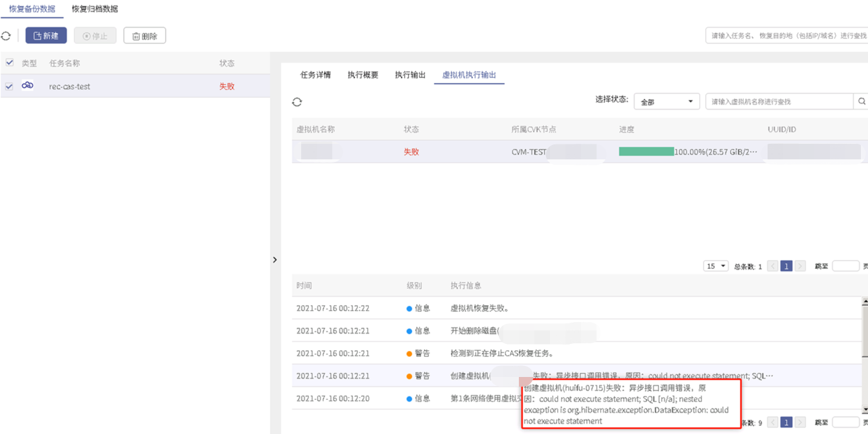Click the UUID/ID column header
Viewport: 868px width, 434px height.
point(782,130)
